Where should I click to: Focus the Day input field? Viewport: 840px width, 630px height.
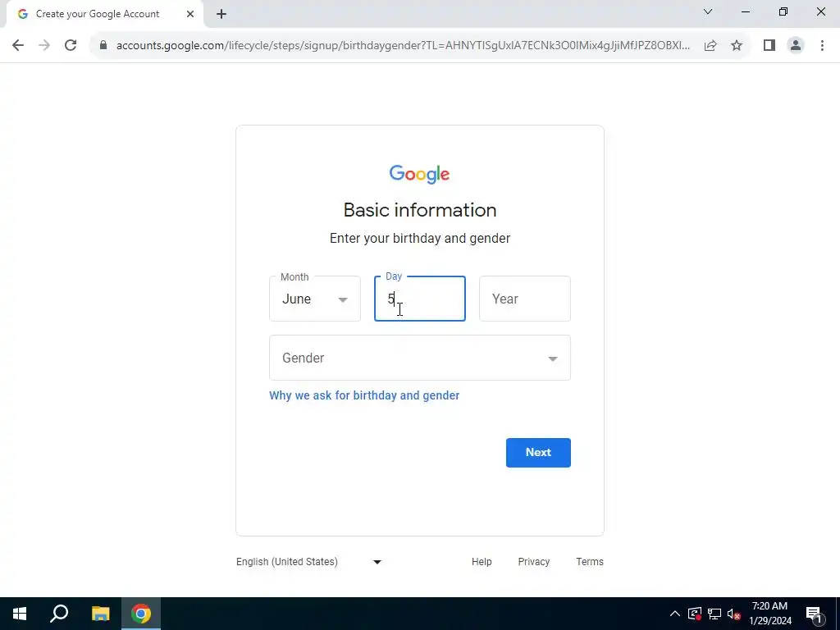(420, 299)
